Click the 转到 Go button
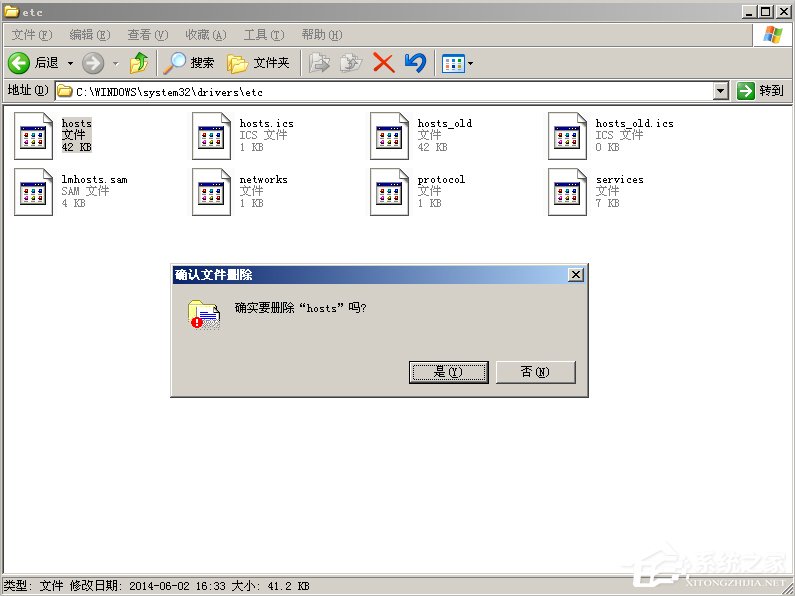This screenshot has height=596, width=795. pos(761,91)
